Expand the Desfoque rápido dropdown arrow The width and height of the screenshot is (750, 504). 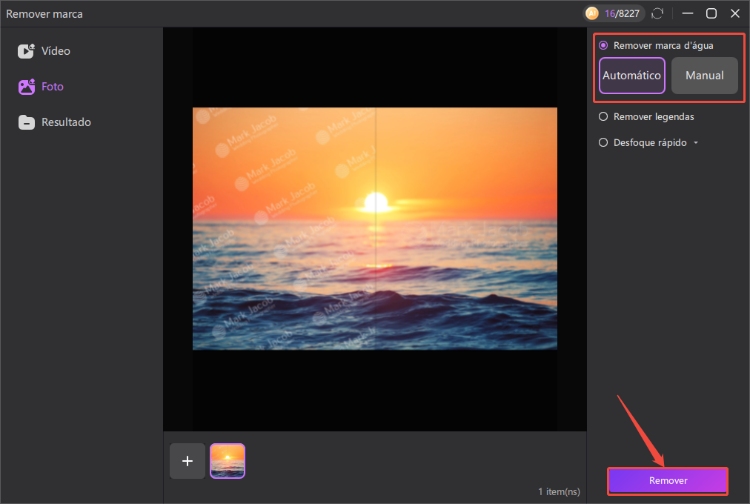coord(696,143)
